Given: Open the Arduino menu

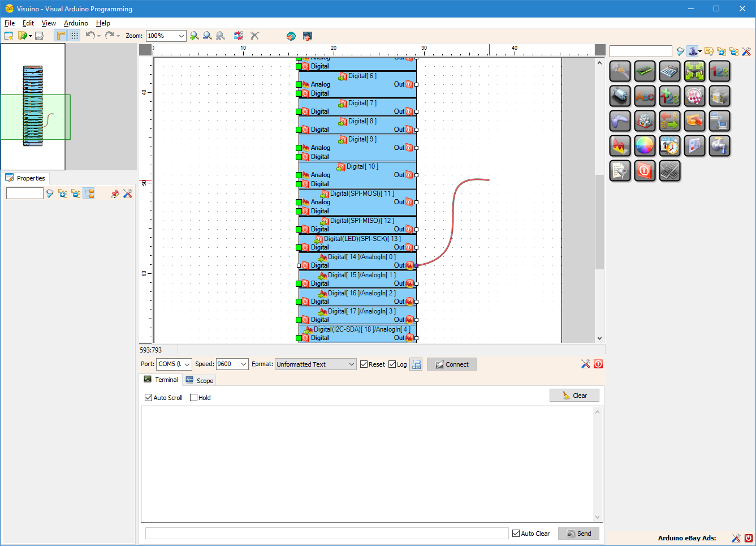Looking at the screenshot, I should [76, 23].
